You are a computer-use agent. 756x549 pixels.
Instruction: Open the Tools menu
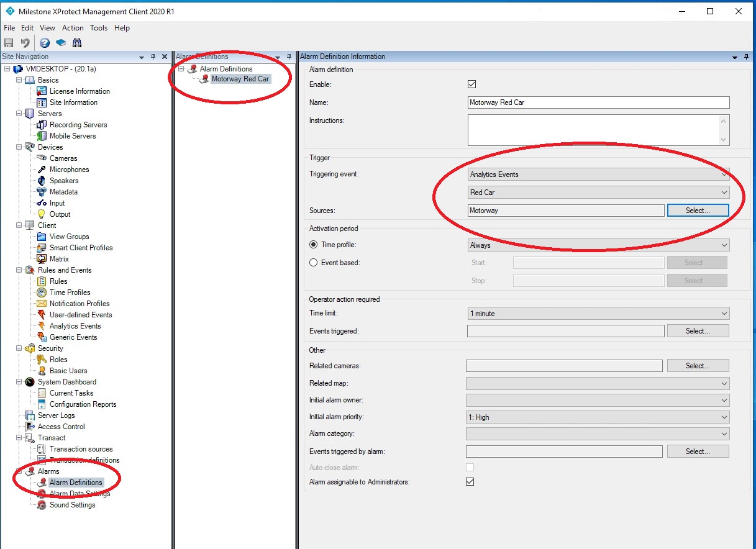pos(99,28)
